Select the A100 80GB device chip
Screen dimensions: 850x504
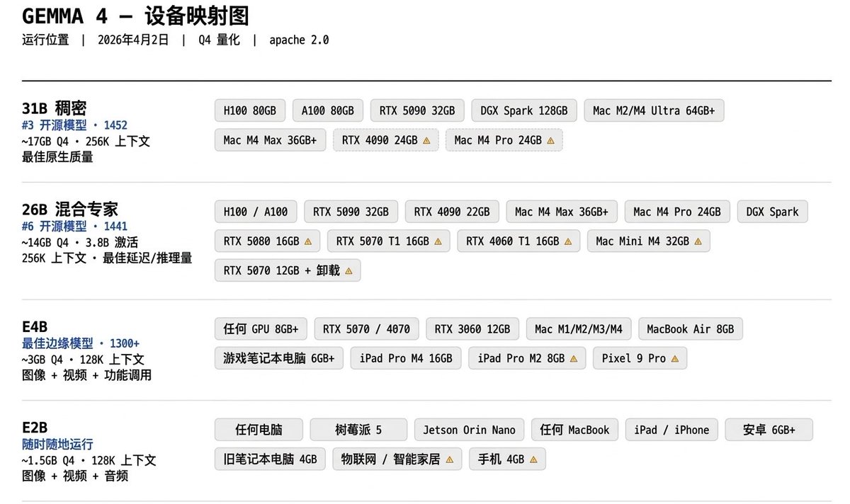pos(328,110)
